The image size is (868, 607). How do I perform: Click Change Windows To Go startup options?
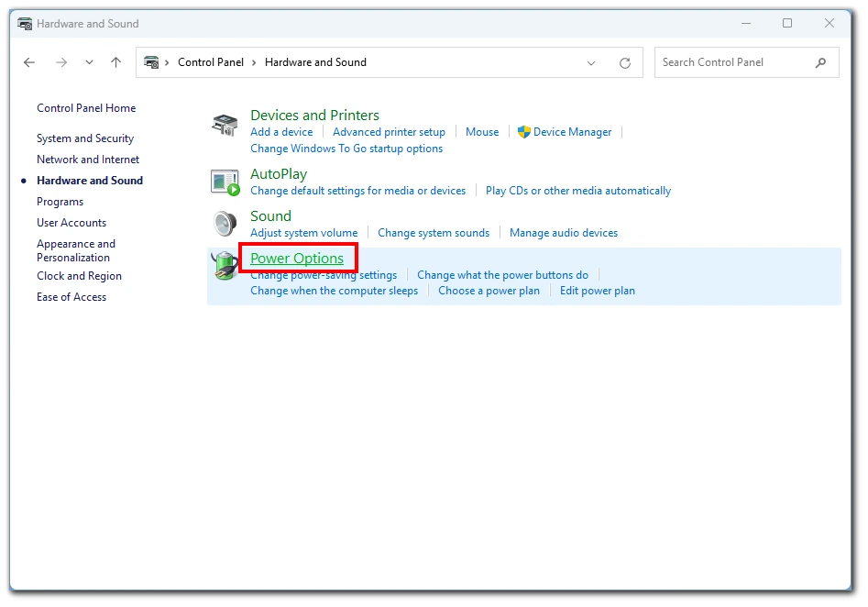coord(346,149)
